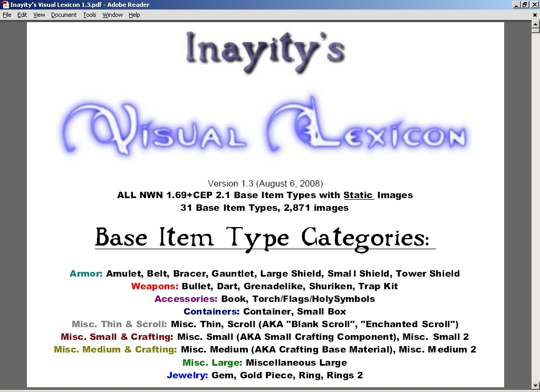Image resolution: width=540 pixels, height=392 pixels.
Task: Click the purple Accessories category link
Action: pos(186,299)
